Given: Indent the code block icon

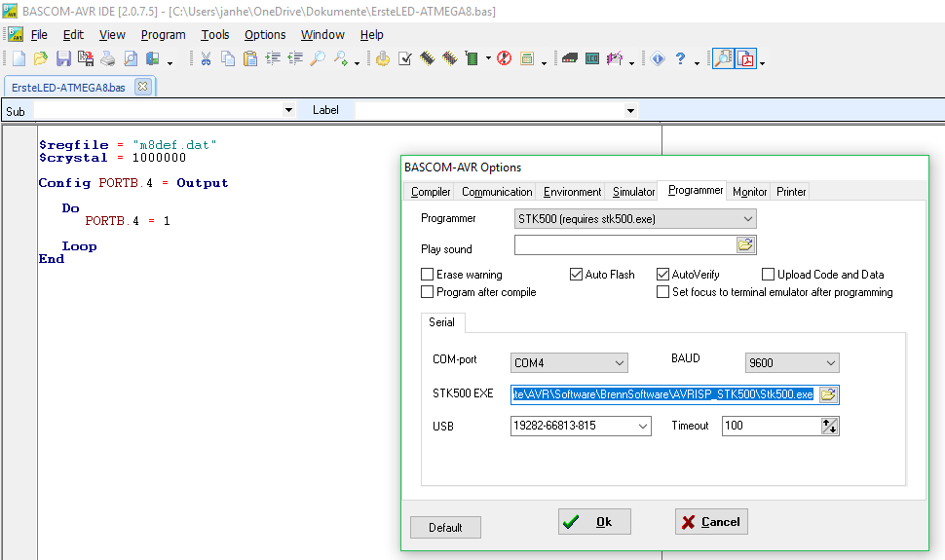Looking at the screenshot, I should click(273, 58).
